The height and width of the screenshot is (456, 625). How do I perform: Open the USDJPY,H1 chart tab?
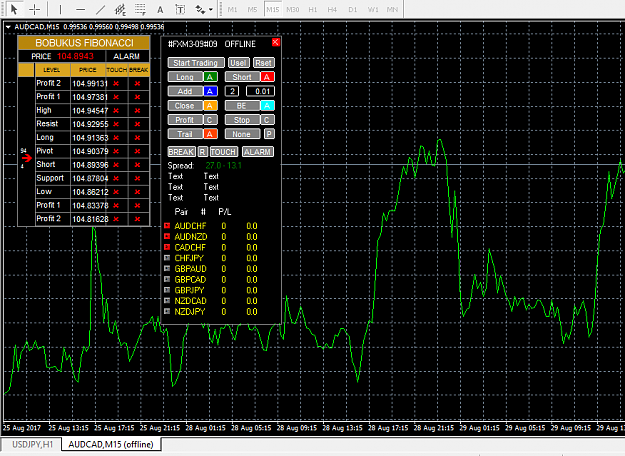click(32, 444)
